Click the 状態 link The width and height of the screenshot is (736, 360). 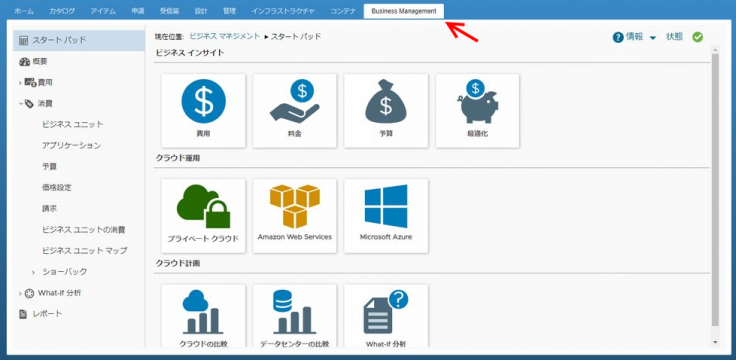675,37
